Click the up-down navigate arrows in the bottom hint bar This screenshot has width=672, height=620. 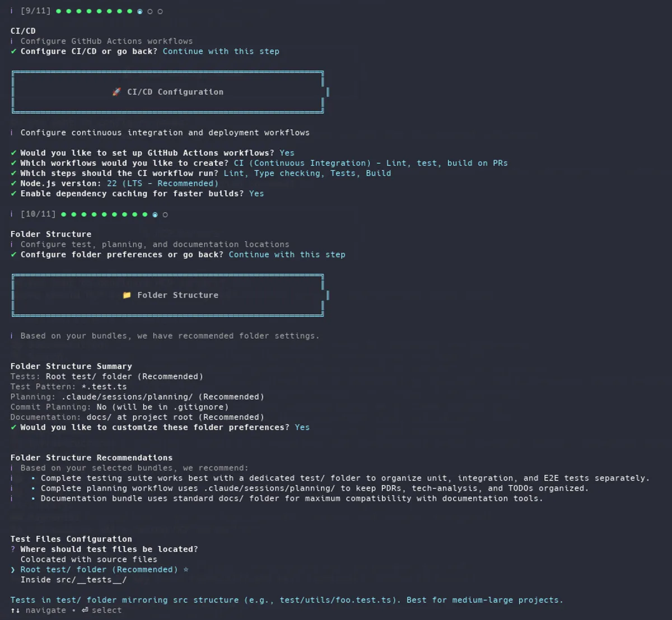click(13, 610)
